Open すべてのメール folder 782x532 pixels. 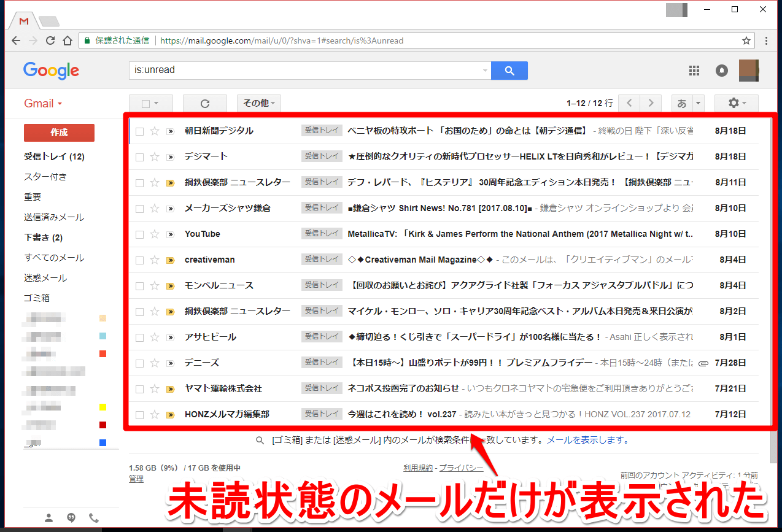click(x=54, y=258)
